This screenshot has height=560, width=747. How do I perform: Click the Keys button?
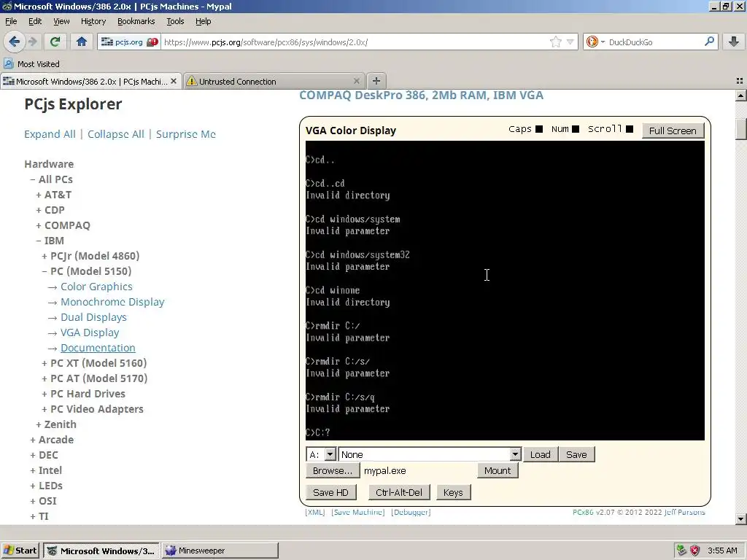453,492
